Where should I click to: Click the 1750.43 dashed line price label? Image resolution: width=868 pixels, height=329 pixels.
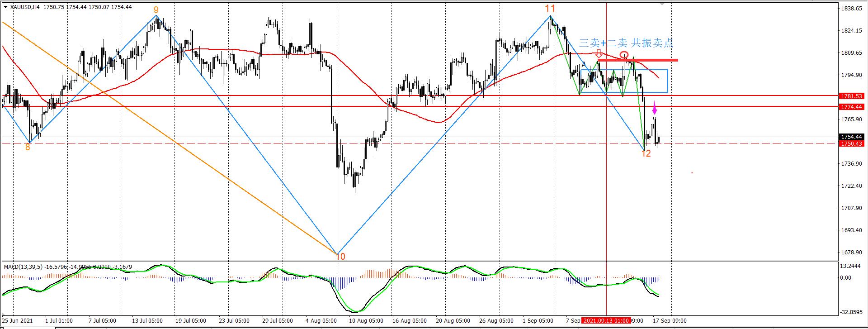[851, 143]
